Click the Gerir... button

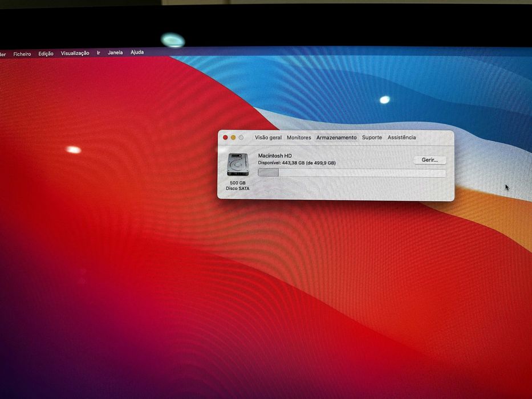pos(429,160)
